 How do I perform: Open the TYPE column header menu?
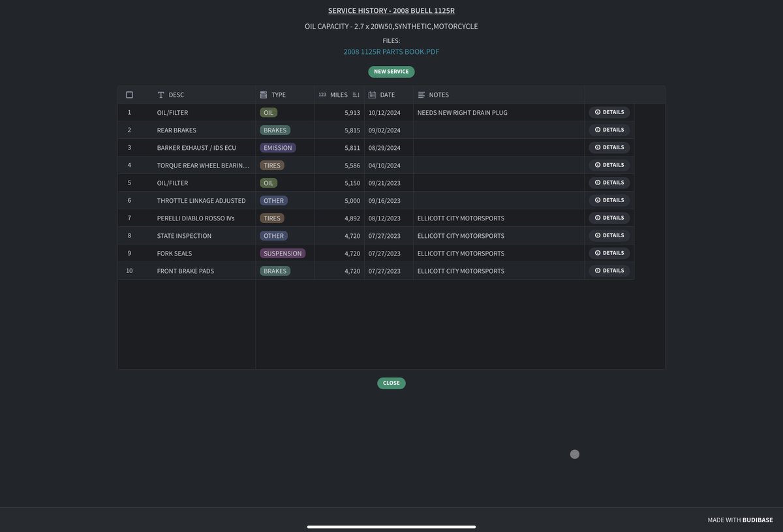[277, 94]
